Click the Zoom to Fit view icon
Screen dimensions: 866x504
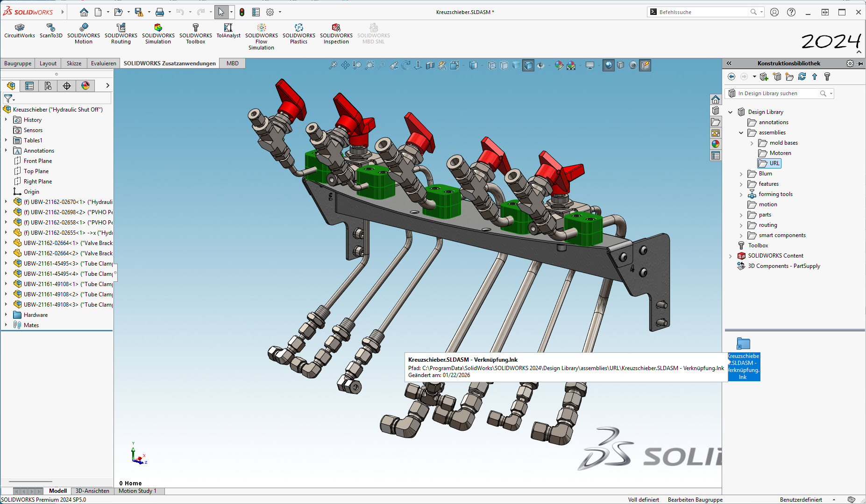pyautogui.click(x=333, y=65)
